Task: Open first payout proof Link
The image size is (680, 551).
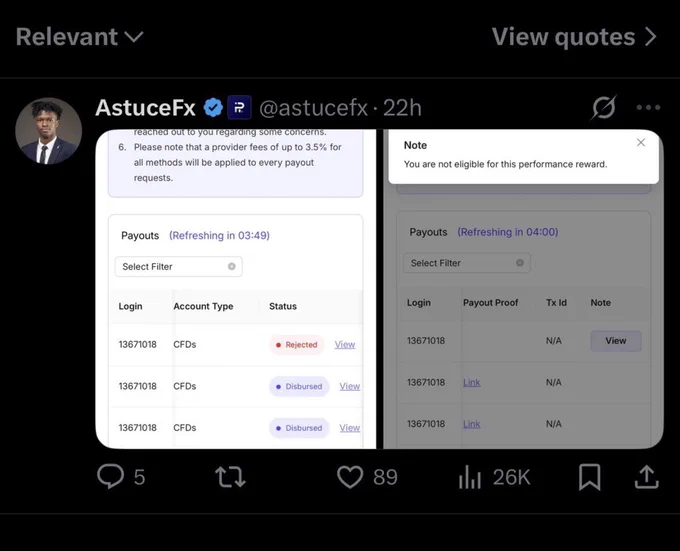Action: pyautogui.click(x=471, y=382)
